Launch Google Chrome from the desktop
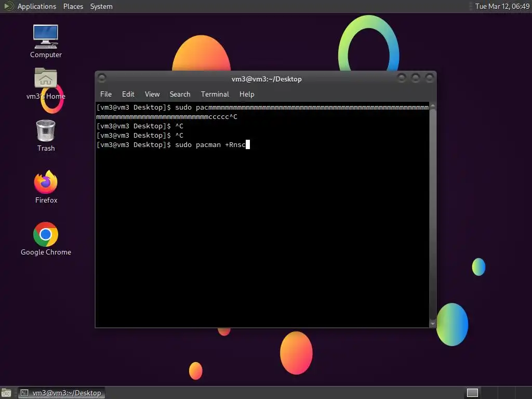 pos(46,239)
